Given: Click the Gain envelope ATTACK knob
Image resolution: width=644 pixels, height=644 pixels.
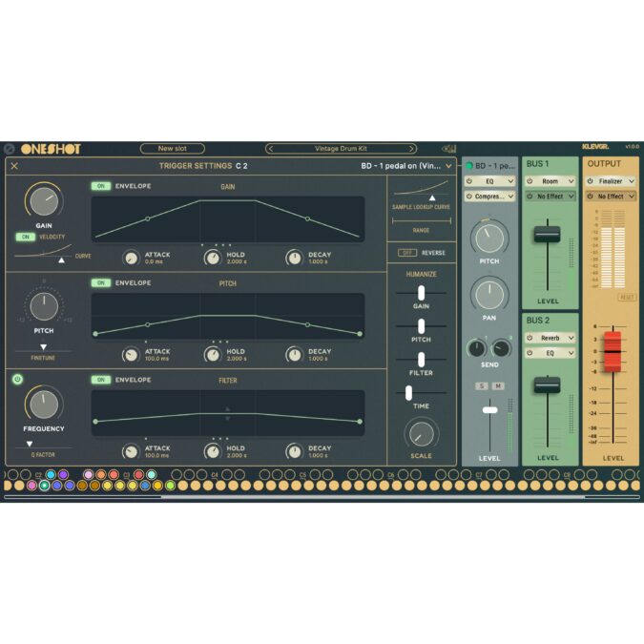Looking at the screenshot, I should 131,258.
